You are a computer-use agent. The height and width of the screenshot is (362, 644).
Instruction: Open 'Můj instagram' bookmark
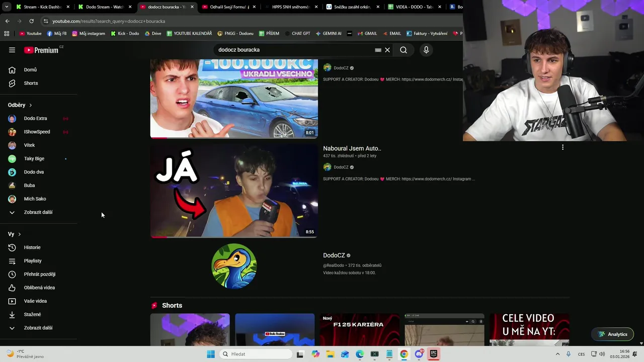89,34
